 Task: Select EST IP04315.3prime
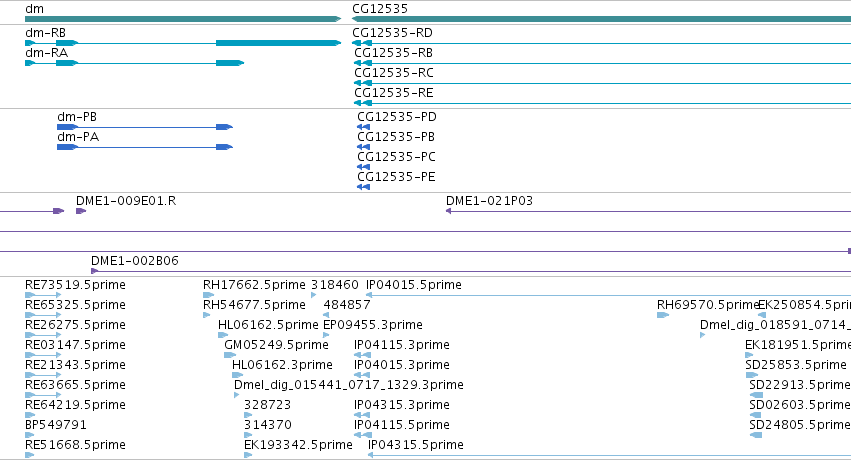coord(402,406)
